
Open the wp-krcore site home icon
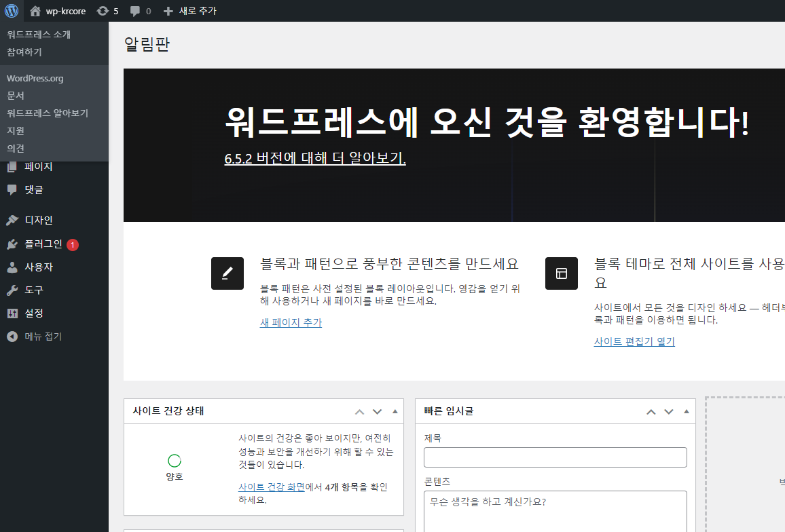click(x=35, y=11)
